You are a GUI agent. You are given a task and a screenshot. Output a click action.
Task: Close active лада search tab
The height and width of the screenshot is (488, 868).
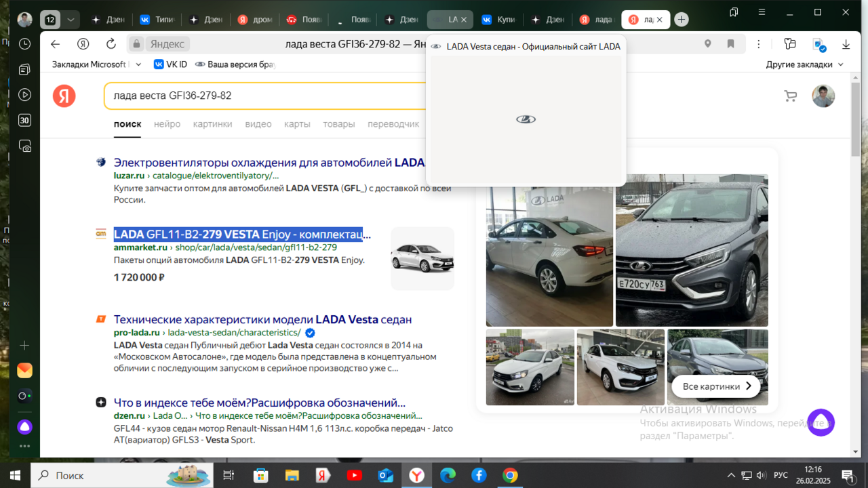pyautogui.click(x=659, y=20)
